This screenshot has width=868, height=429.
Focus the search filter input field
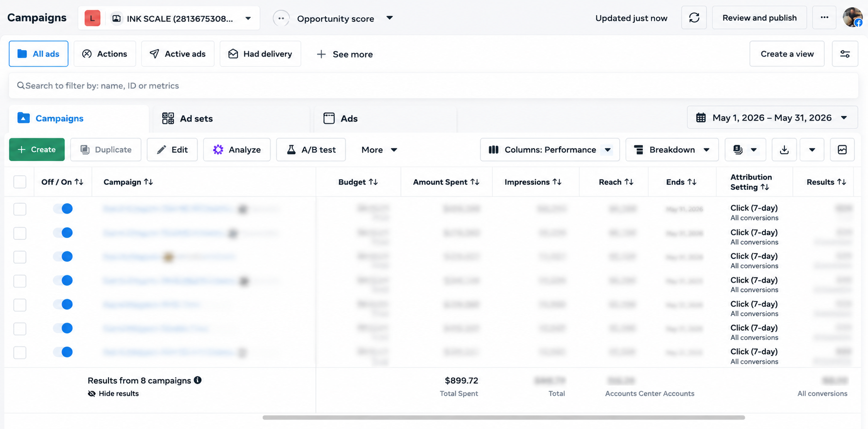pos(434,86)
